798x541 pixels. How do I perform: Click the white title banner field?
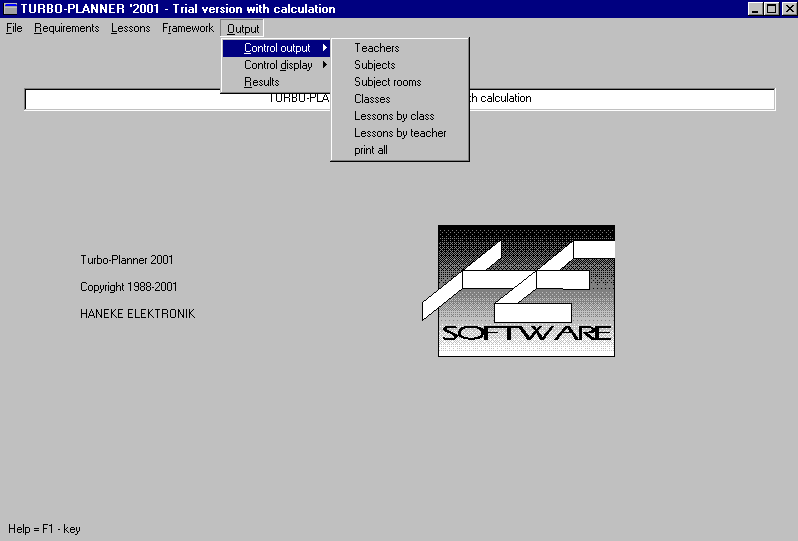click(x=400, y=99)
